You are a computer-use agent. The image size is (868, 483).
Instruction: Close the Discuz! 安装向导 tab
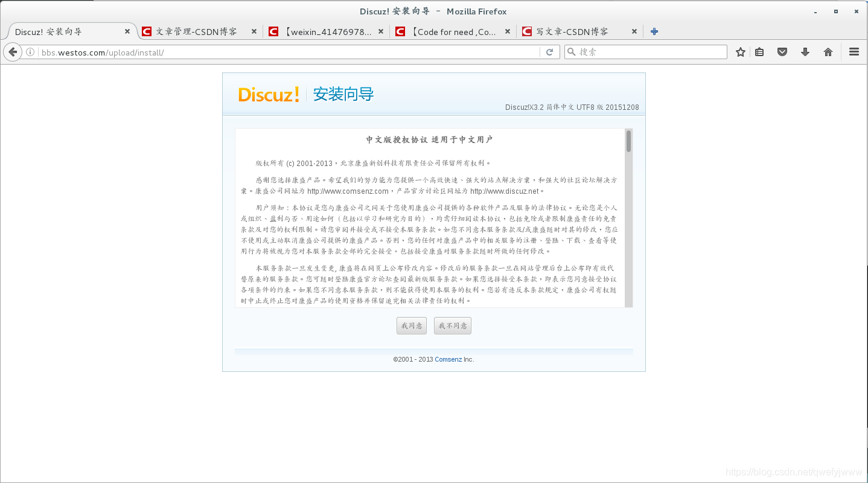(x=127, y=31)
